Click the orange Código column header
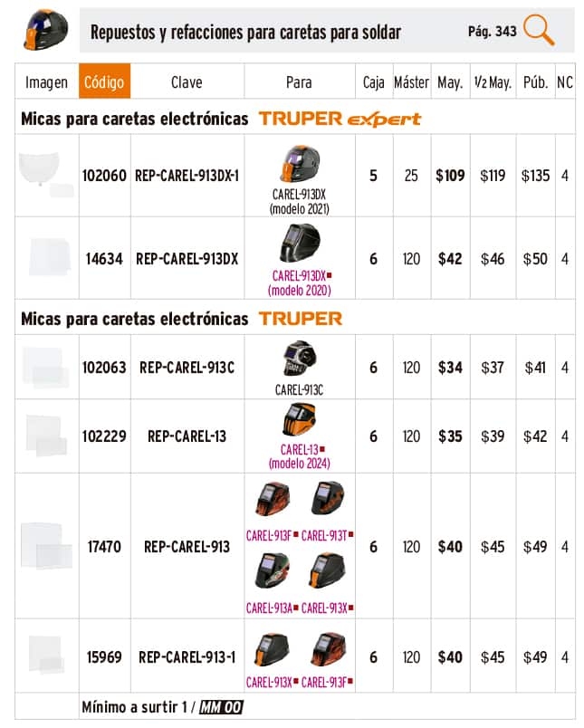 click(x=105, y=81)
